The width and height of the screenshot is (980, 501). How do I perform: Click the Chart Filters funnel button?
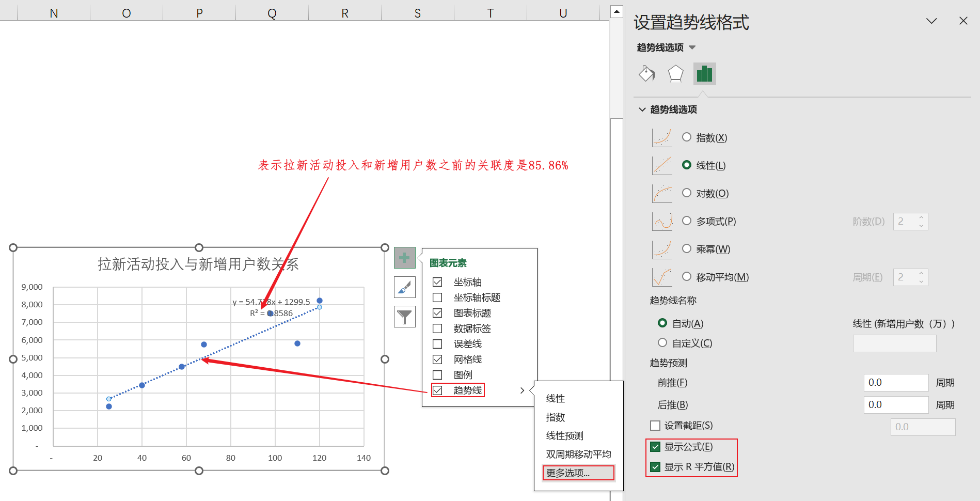tap(405, 317)
